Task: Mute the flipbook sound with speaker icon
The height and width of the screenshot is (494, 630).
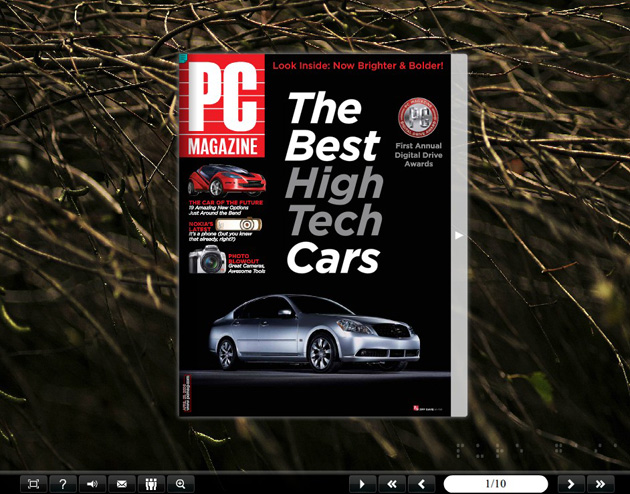Action: click(92, 484)
